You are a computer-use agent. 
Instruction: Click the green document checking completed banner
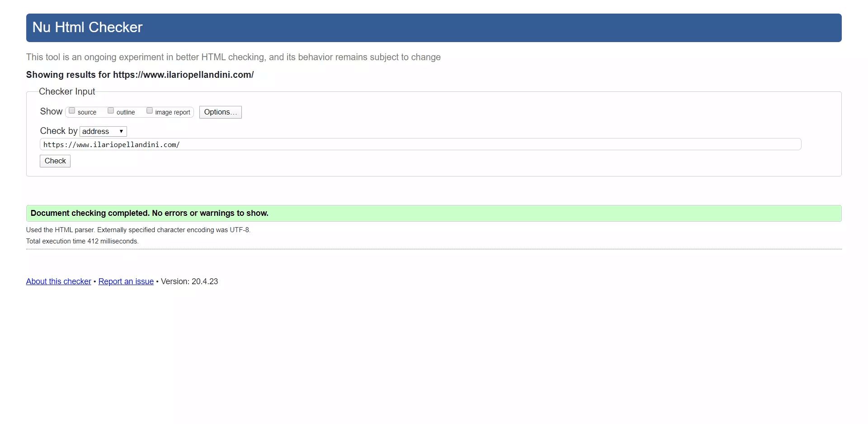coord(433,213)
